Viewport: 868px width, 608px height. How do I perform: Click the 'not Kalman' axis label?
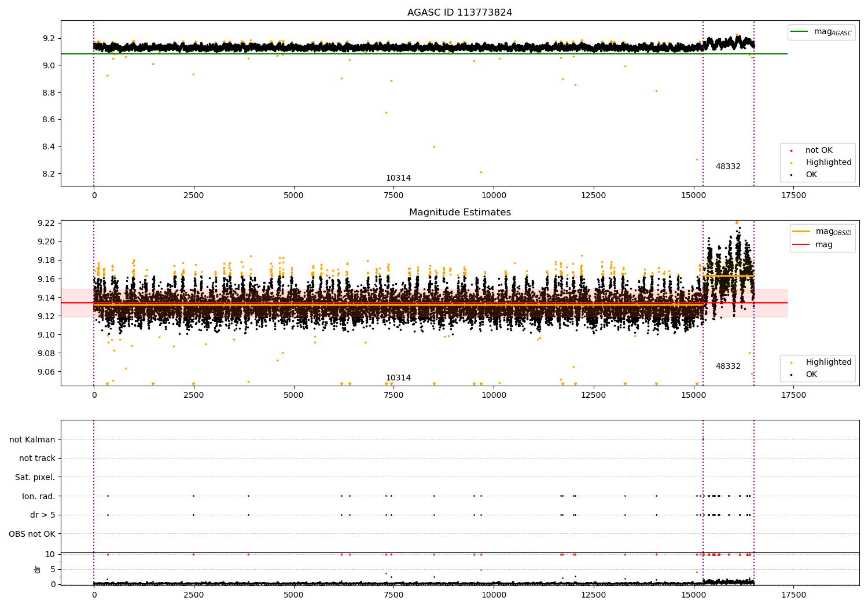coord(32,439)
